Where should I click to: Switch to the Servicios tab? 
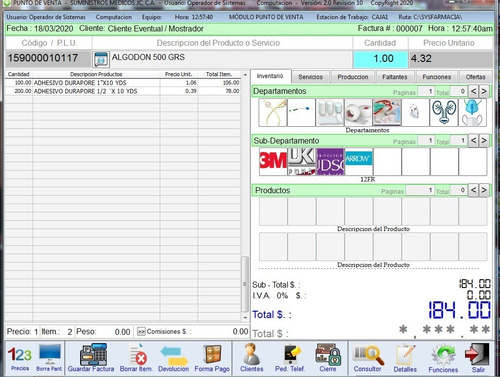[x=310, y=77]
